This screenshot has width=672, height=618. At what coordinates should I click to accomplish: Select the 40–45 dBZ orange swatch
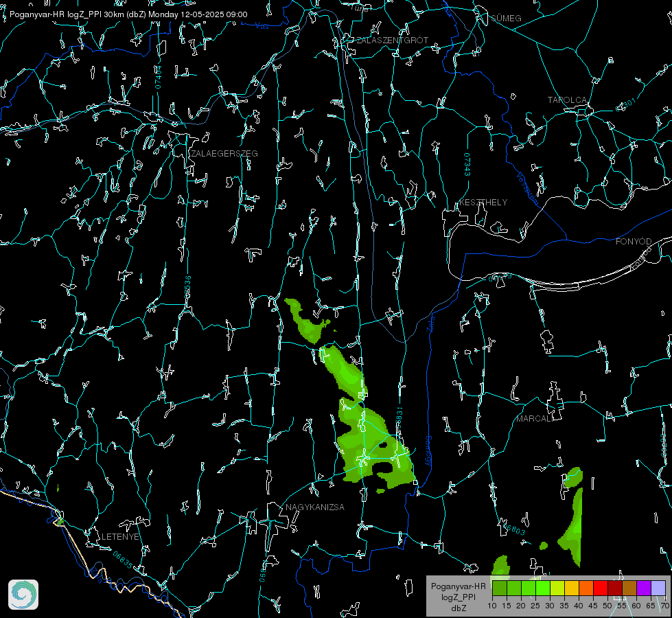[x=586, y=588]
